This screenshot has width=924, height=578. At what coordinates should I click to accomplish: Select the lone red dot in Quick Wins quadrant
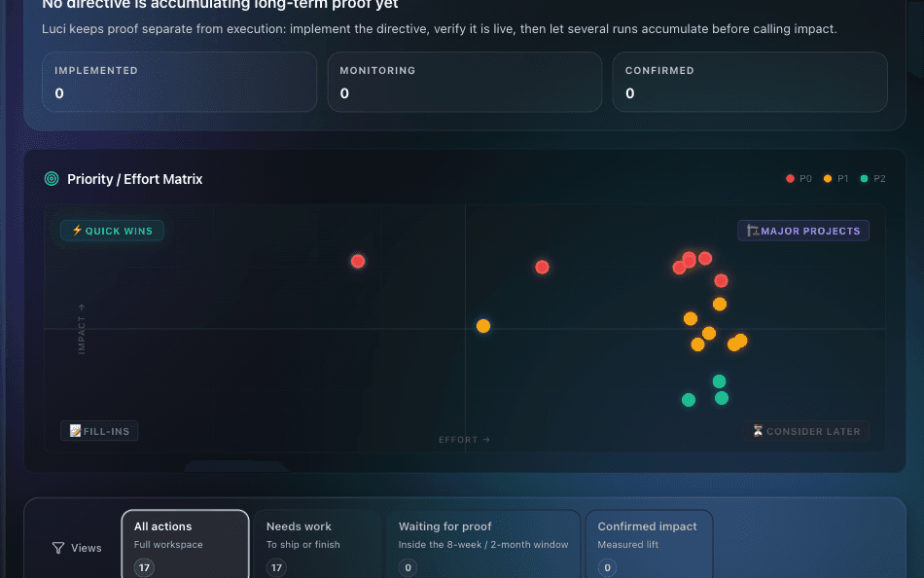point(358,261)
